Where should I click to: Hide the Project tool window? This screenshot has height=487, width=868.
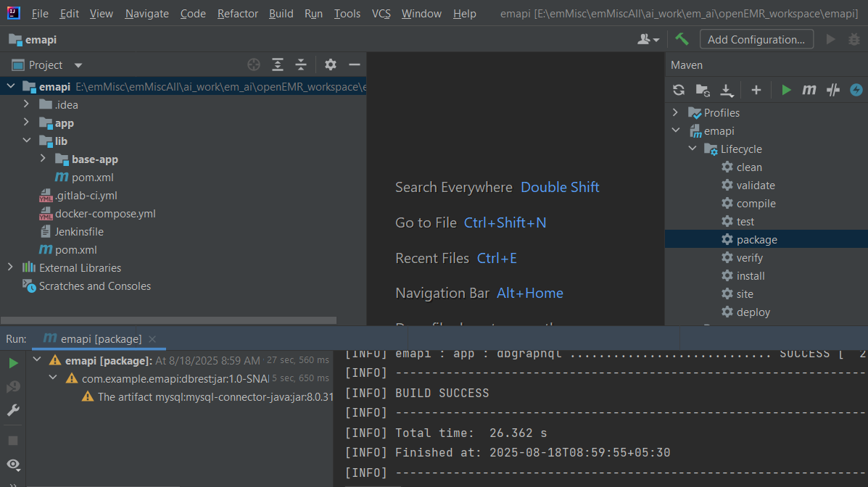(x=355, y=64)
